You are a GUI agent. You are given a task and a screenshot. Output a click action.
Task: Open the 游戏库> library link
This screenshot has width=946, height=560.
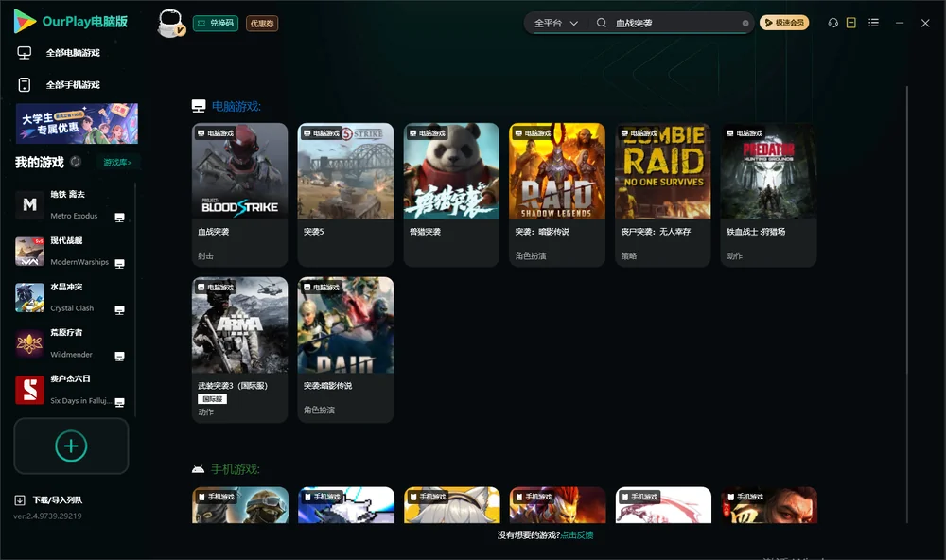(117, 163)
